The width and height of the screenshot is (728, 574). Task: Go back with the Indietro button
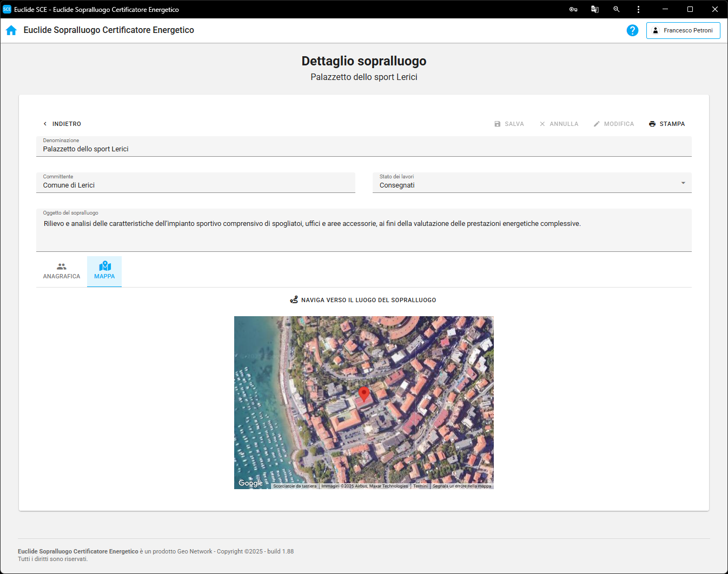point(62,124)
